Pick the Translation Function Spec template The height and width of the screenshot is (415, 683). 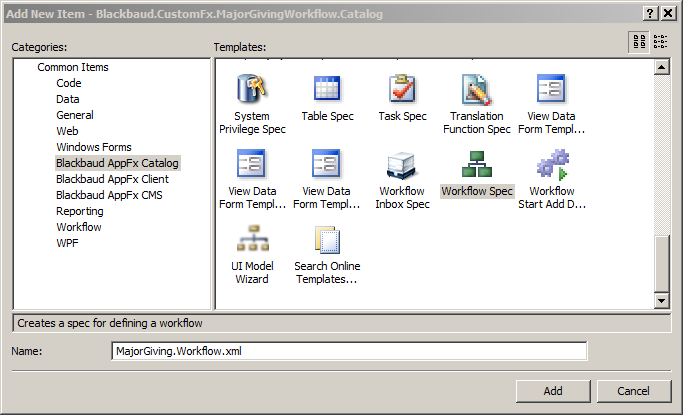(477, 91)
